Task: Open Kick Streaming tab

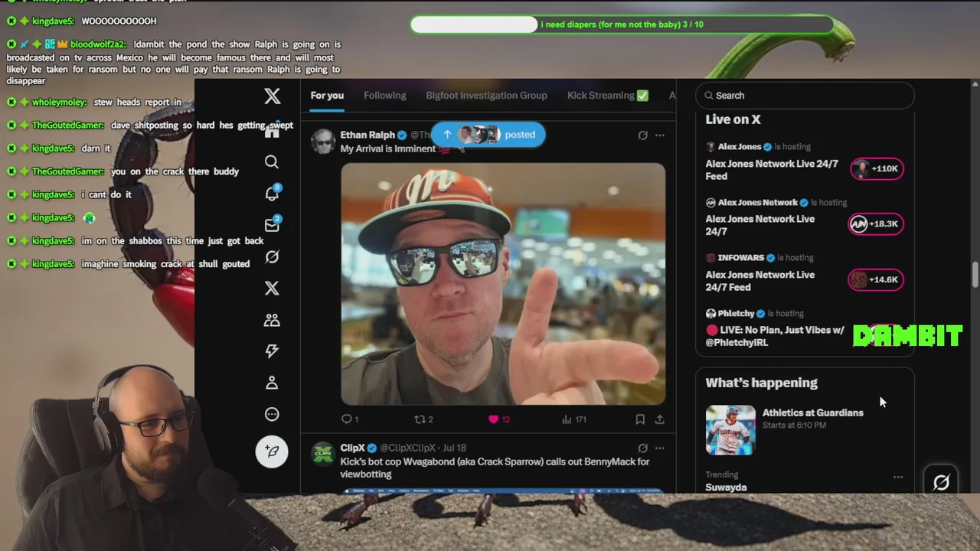Action: click(608, 96)
